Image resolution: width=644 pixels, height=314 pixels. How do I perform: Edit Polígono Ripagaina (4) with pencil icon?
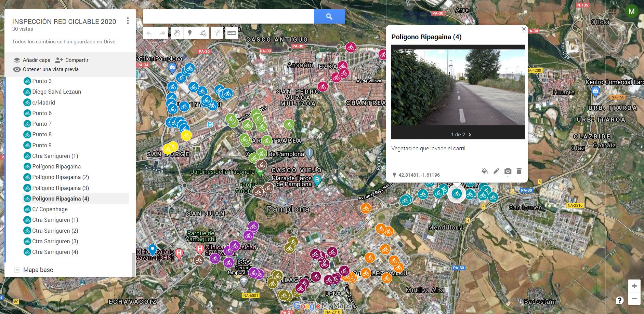coord(496,171)
